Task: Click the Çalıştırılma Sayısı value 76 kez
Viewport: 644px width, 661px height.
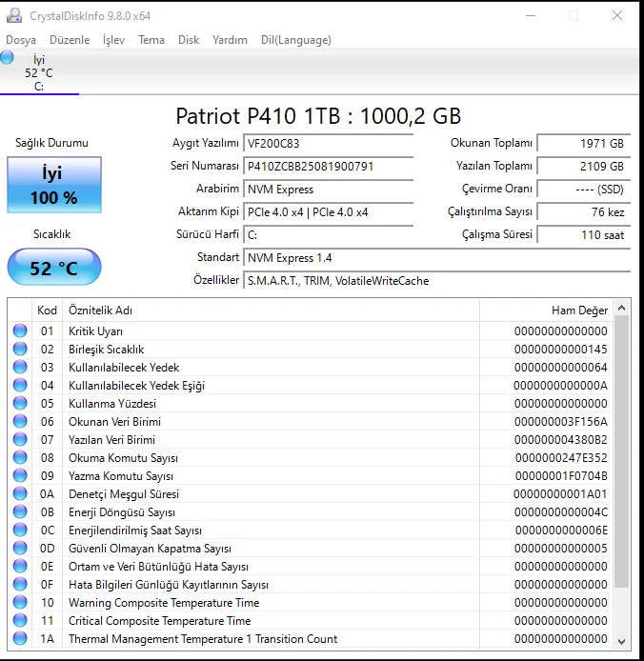Action: tap(584, 212)
